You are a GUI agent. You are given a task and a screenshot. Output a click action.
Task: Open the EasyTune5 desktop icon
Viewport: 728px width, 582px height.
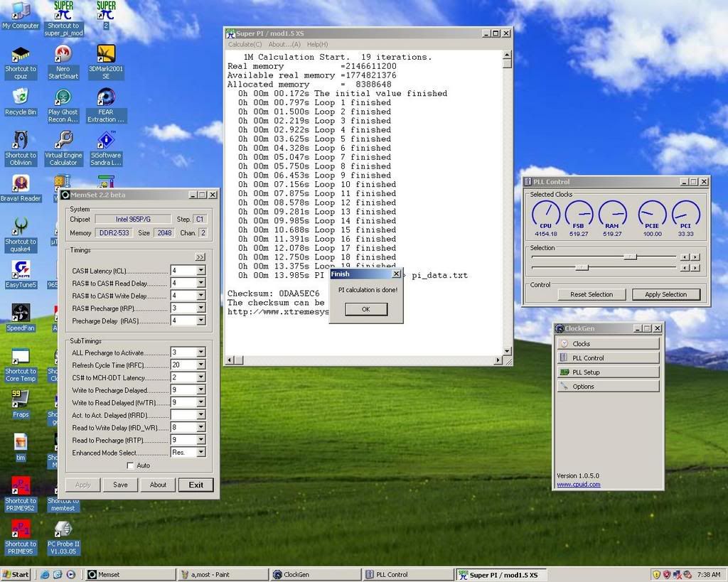(x=21, y=270)
